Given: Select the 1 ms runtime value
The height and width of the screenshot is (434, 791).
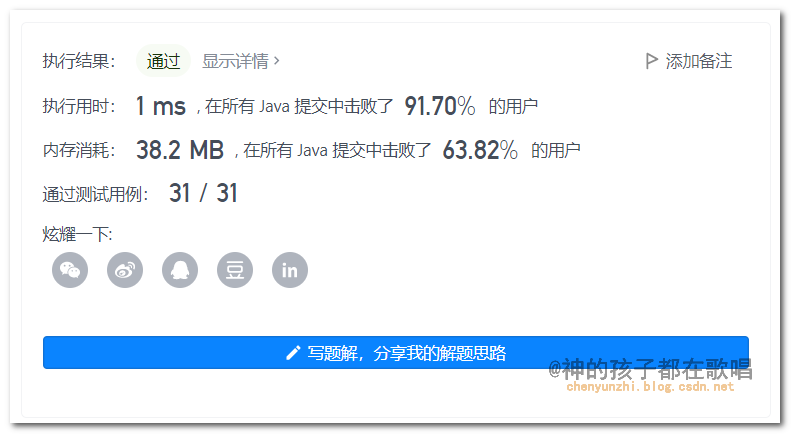Looking at the screenshot, I should coord(161,106).
